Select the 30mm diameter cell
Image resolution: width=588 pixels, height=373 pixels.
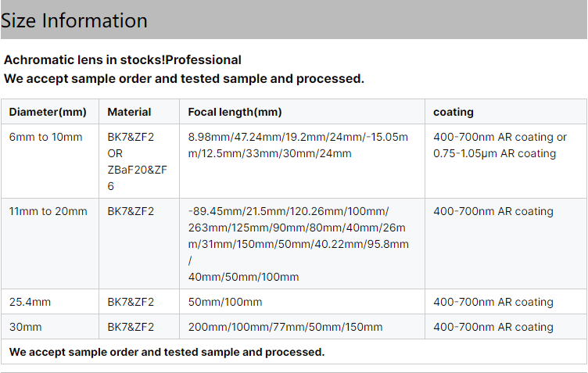pyautogui.click(x=25, y=327)
